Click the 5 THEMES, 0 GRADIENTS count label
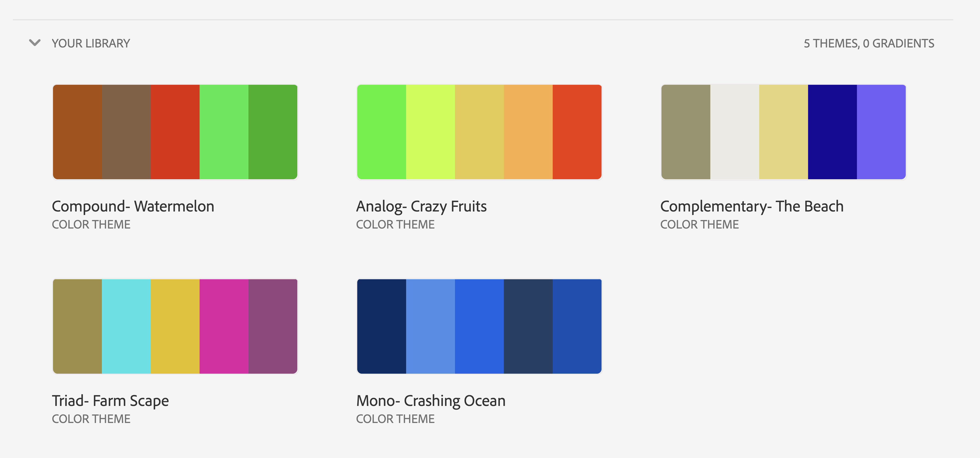The width and height of the screenshot is (980, 458). tap(868, 43)
